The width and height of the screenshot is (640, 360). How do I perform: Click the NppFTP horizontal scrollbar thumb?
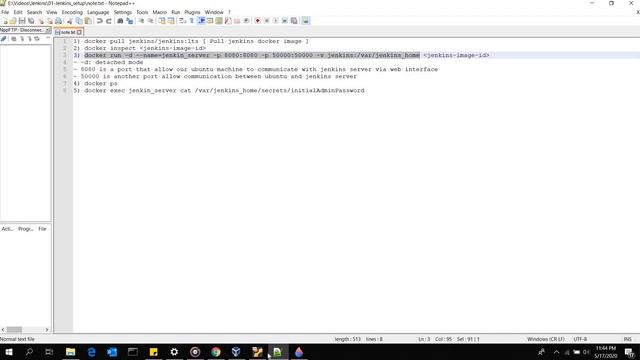coord(14,329)
